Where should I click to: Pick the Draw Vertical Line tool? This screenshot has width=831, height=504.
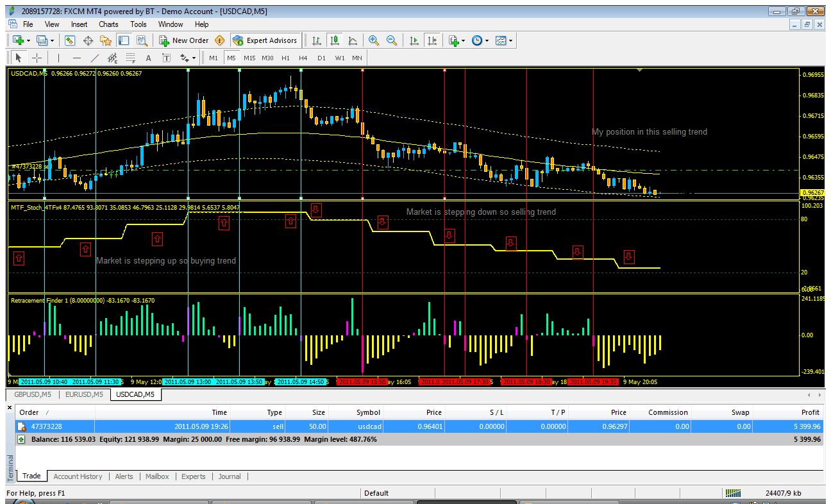coord(59,58)
